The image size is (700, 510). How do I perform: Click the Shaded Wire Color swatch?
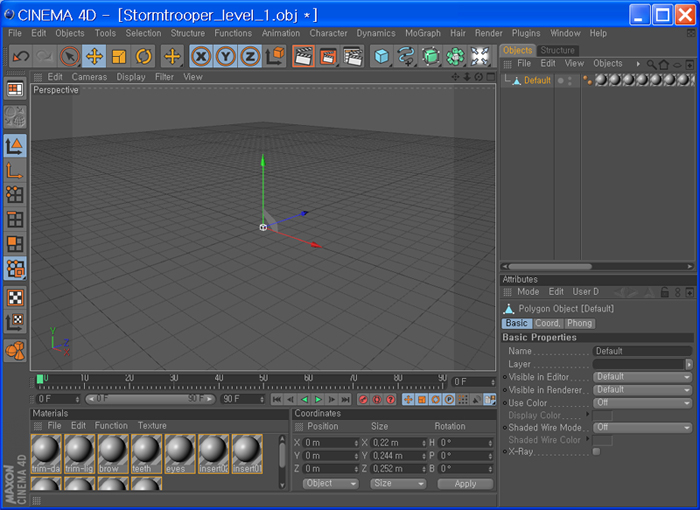[602, 440]
